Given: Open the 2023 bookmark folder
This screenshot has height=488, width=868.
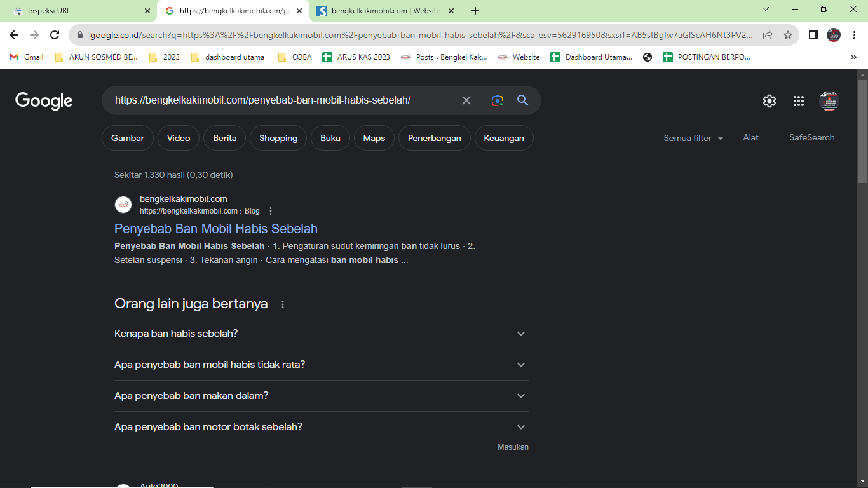Looking at the screenshot, I should coord(164,57).
